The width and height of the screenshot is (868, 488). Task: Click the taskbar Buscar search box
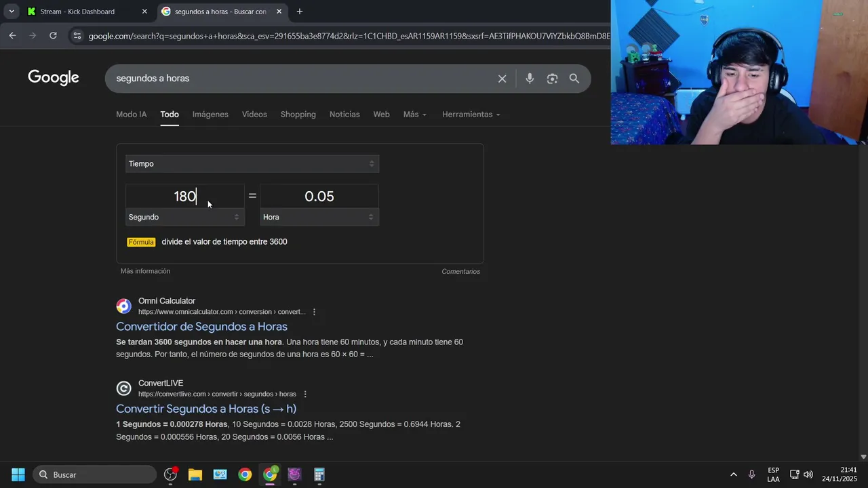point(94,474)
